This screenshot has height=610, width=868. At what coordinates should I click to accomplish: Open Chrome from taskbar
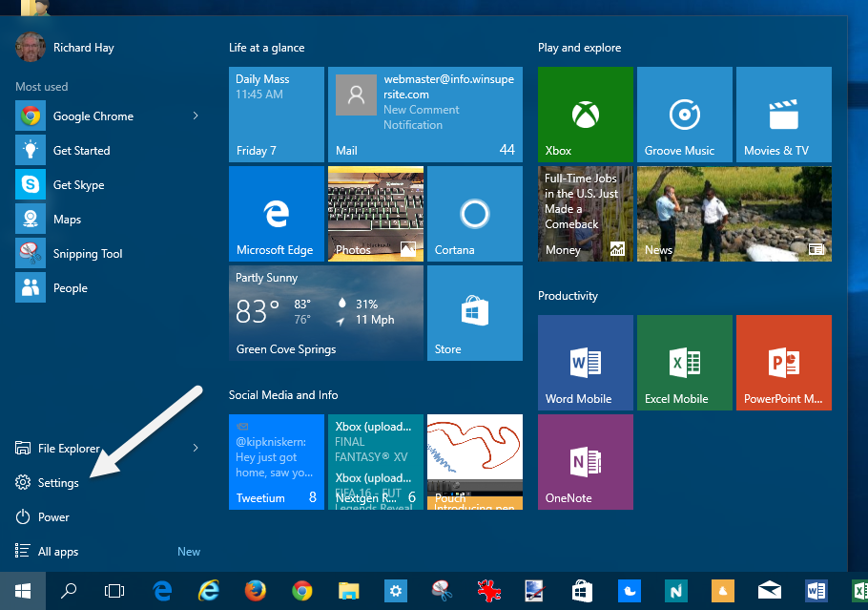302,591
